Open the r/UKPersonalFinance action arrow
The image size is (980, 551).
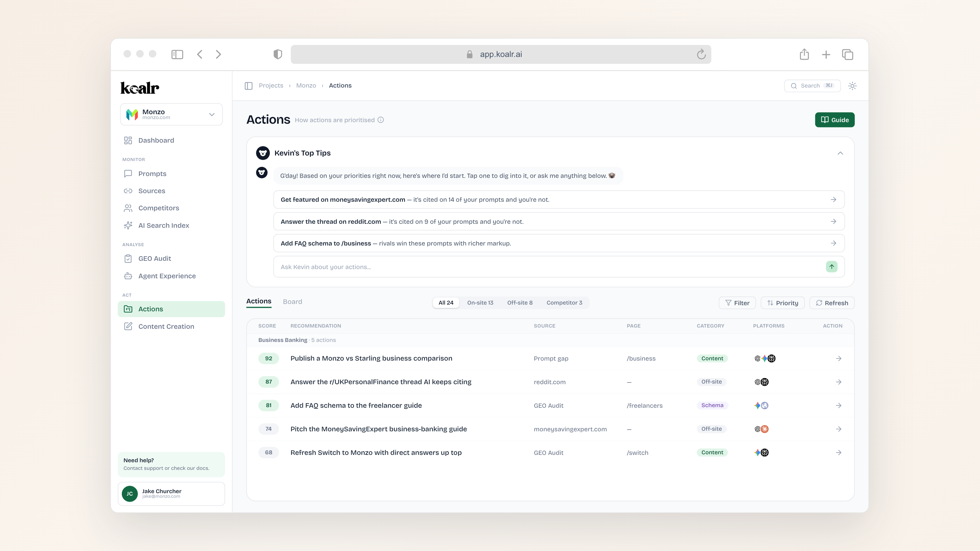click(839, 382)
